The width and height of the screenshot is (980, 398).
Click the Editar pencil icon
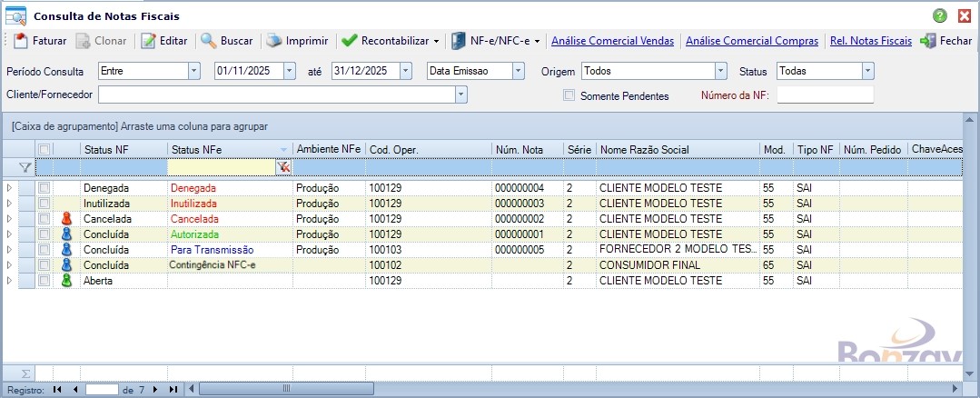(148, 41)
